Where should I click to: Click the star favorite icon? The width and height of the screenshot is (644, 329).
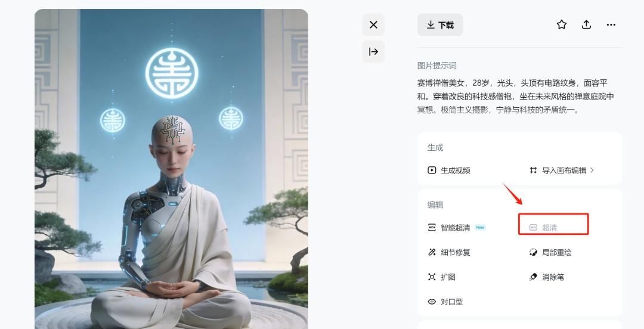click(562, 24)
